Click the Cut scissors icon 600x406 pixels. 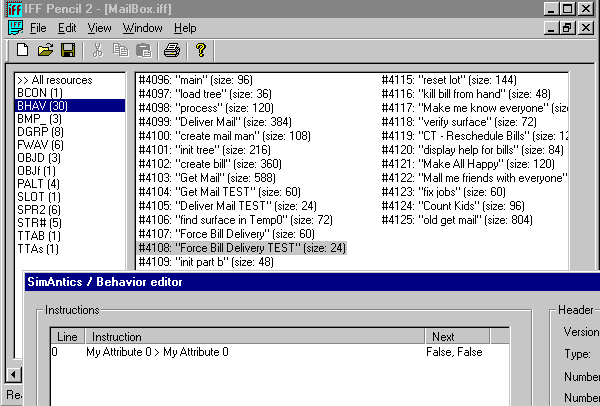tap(98, 49)
